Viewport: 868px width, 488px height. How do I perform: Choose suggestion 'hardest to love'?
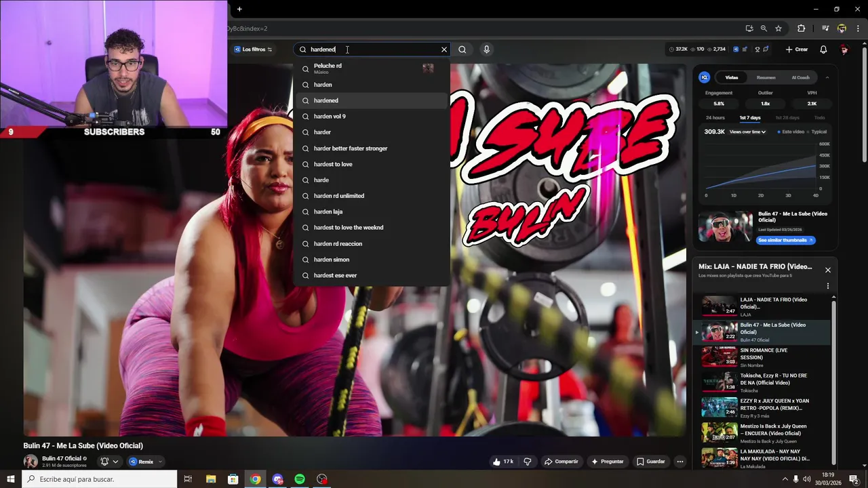click(x=372, y=164)
